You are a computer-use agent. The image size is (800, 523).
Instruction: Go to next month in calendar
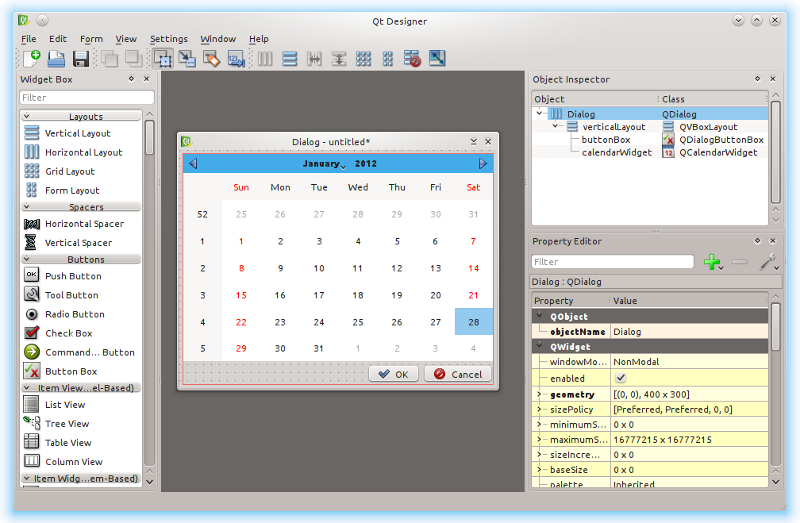tap(483, 164)
